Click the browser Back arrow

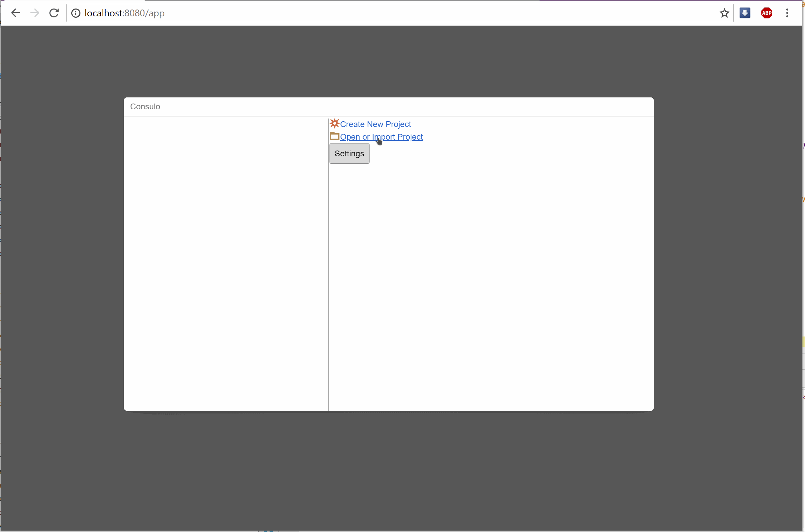pyautogui.click(x=16, y=13)
